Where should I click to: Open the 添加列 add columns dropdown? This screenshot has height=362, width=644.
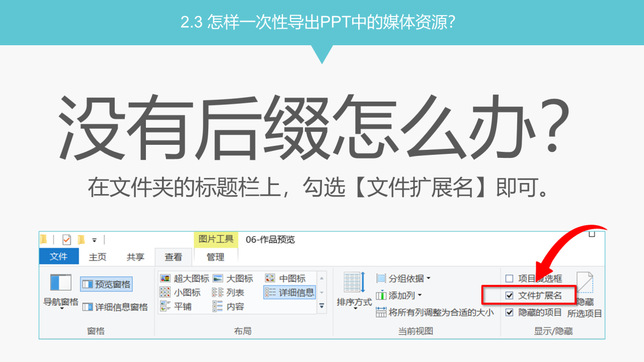[x=399, y=295]
